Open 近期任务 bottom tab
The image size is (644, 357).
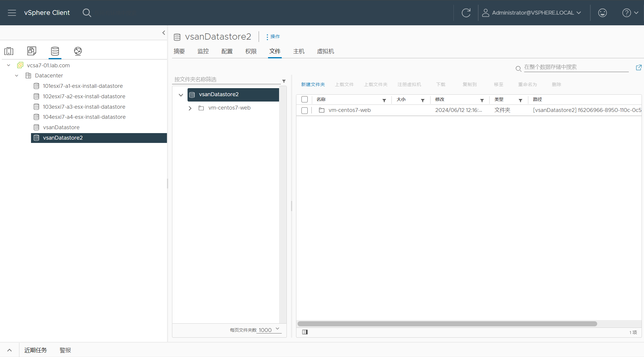coord(35,350)
